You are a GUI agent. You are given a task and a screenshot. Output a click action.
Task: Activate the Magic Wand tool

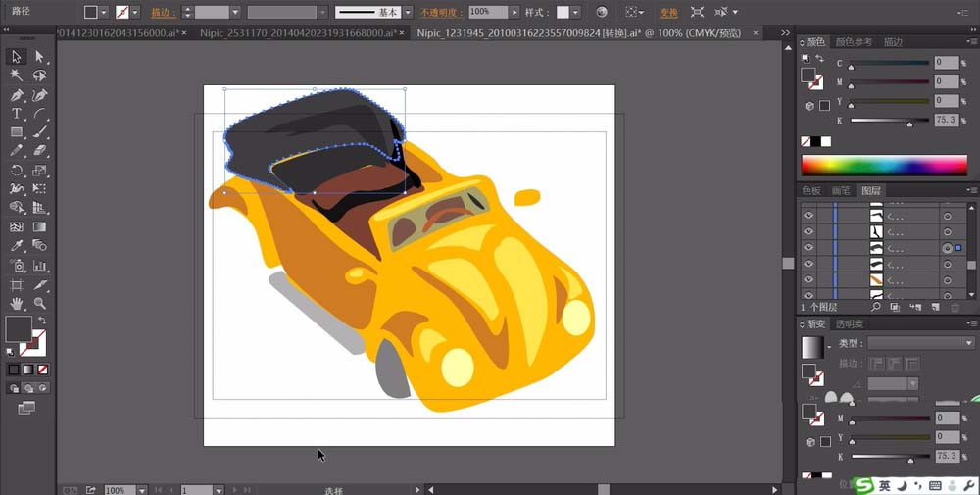click(17, 75)
